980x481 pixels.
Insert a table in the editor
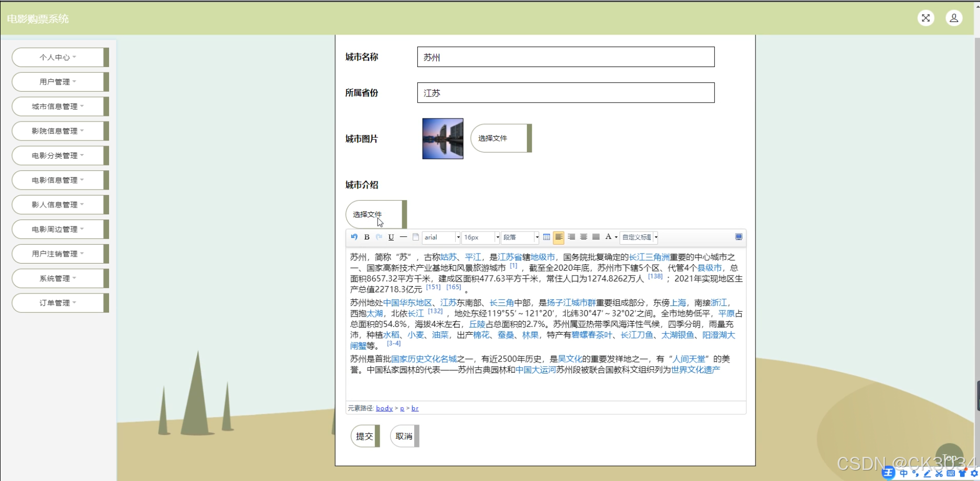click(x=547, y=237)
